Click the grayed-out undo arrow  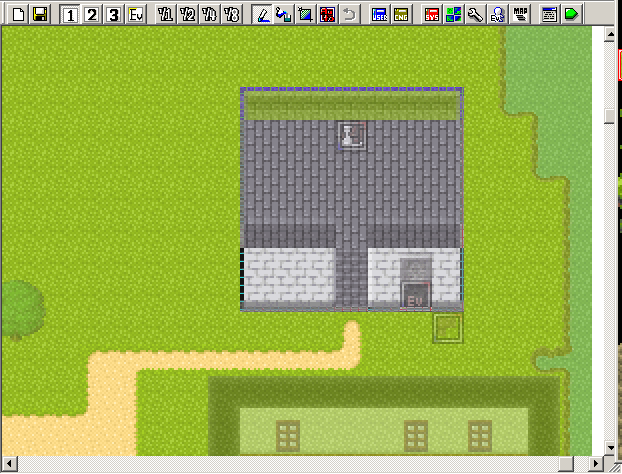pyautogui.click(x=349, y=14)
